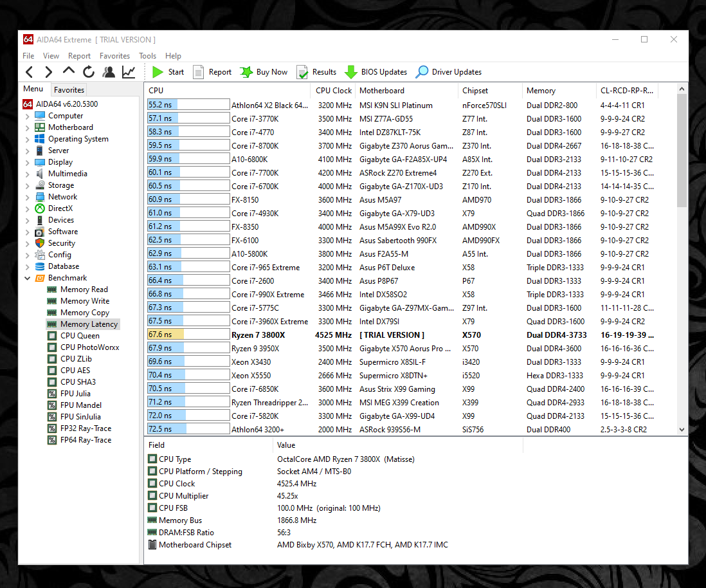Viewport: 706px width, 588px height.
Task: Expand the Display tree node
Action: pyautogui.click(x=28, y=163)
